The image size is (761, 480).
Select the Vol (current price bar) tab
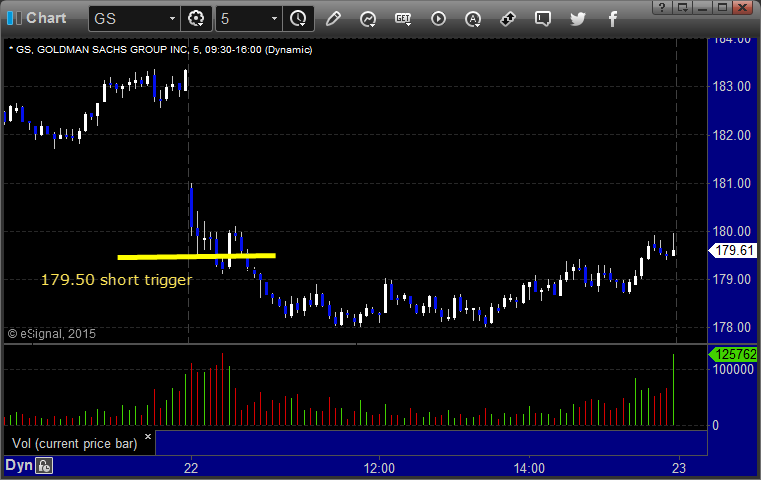click(75, 444)
